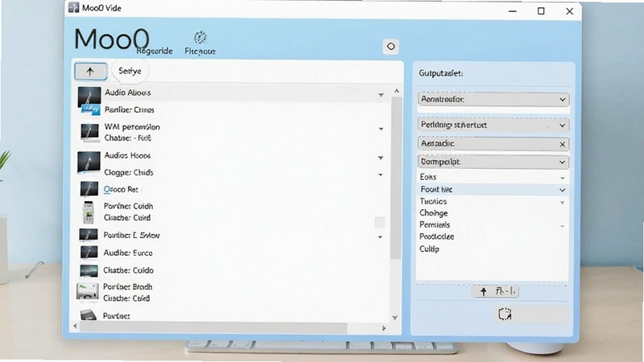Image resolution: width=644 pixels, height=362 pixels.
Task: Click the circular icon button in header
Action: click(391, 47)
